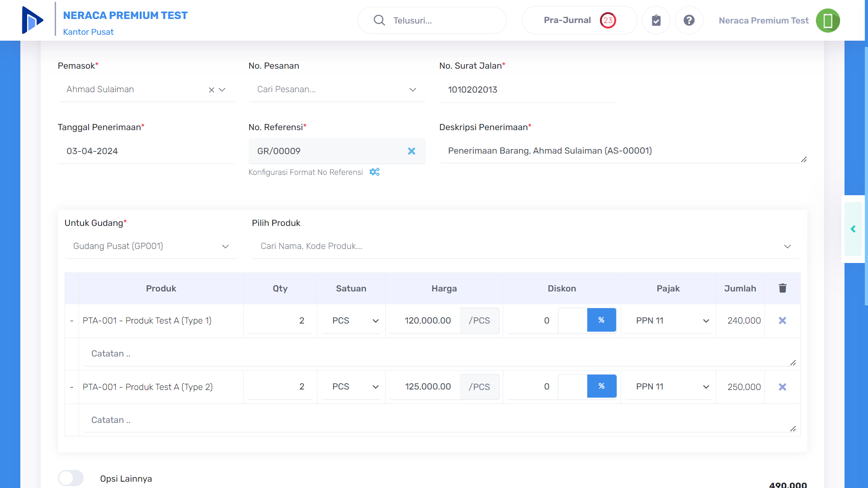Viewport: 868px width, 488px height.
Task: Toggle the Opsi Lainnya switch
Action: pyautogui.click(x=71, y=478)
